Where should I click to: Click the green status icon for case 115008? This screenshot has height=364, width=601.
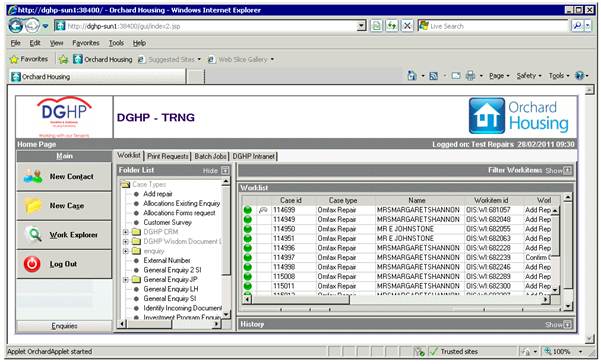tap(248, 276)
